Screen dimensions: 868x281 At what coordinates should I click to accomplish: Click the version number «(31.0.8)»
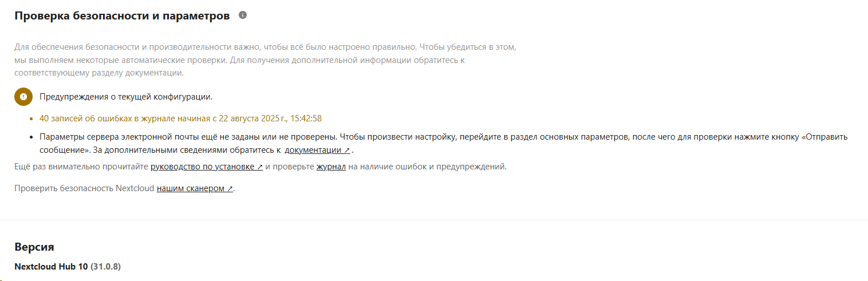(106, 267)
